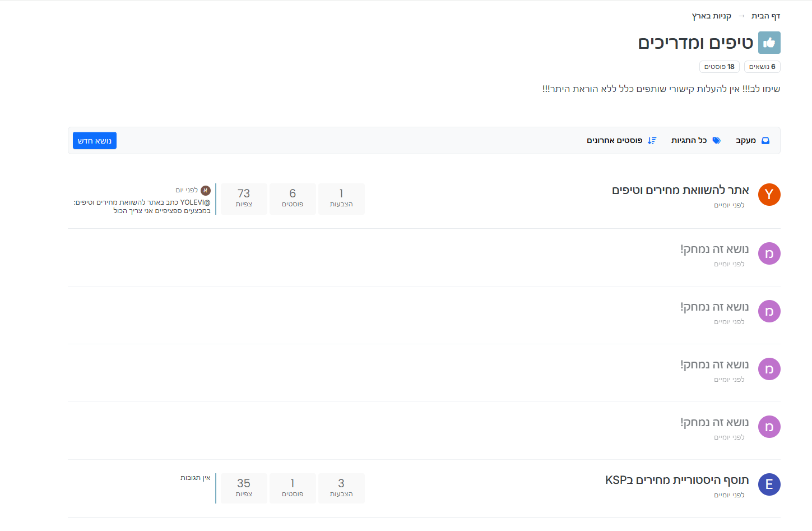Open latest reply preview by YOLEVI
Viewport: 812px width, 531px height.
tap(142, 206)
